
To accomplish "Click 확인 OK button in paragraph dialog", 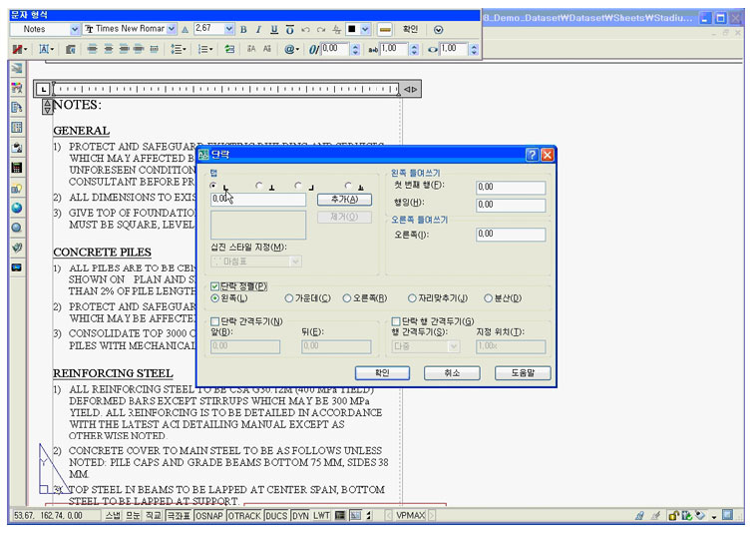I will click(x=382, y=373).
